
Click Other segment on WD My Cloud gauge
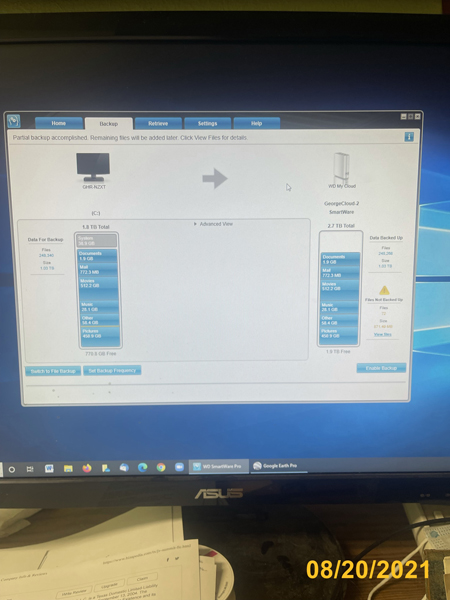click(x=339, y=320)
